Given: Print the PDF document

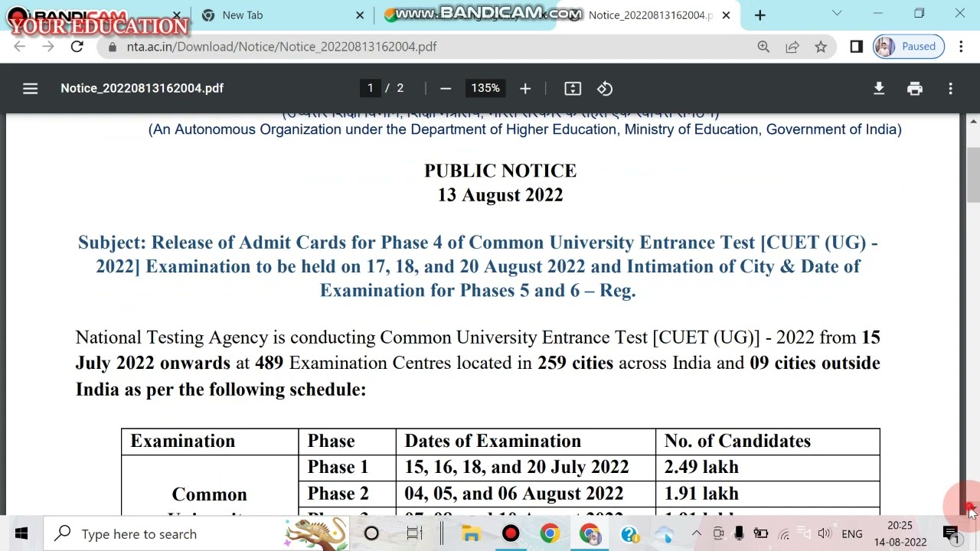Looking at the screenshot, I should pos(915,89).
